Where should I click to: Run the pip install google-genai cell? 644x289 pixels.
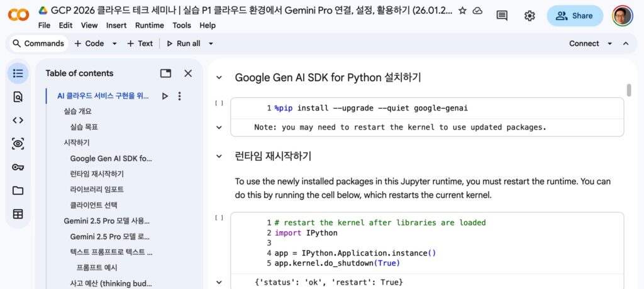click(219, 104)
